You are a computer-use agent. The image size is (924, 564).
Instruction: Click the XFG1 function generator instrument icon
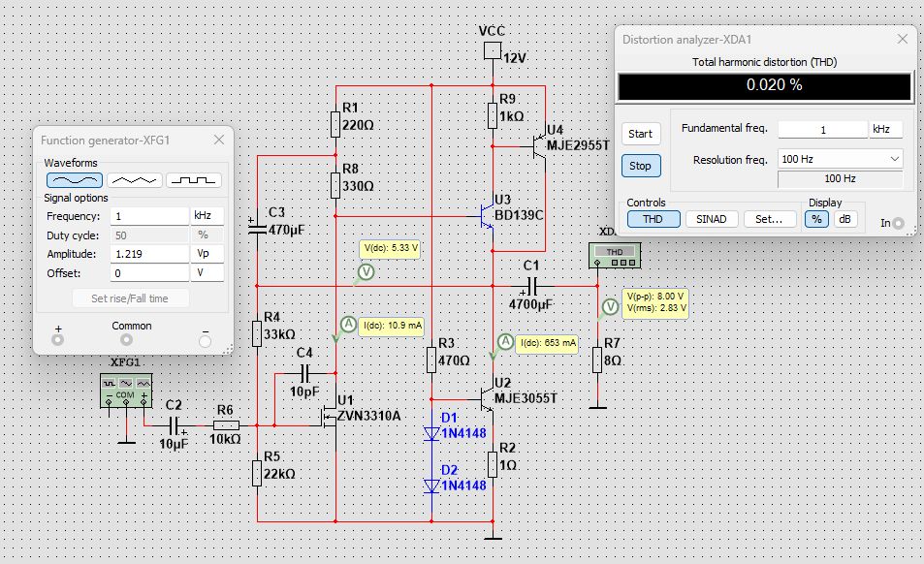click(x=126, y=390)
